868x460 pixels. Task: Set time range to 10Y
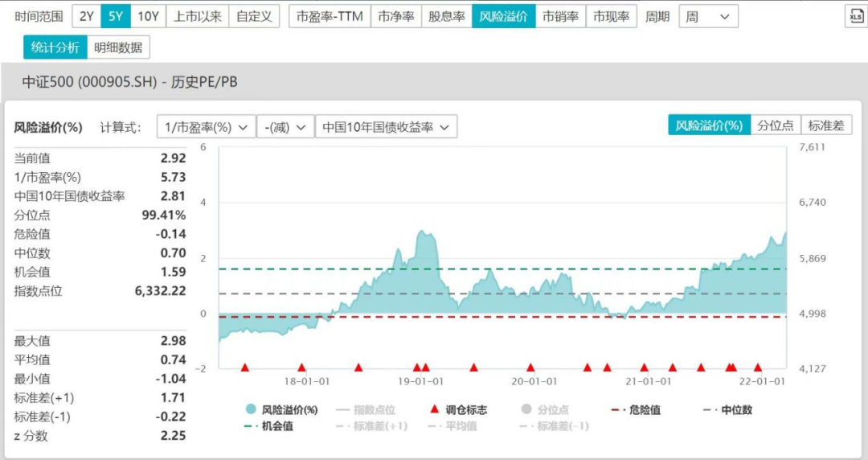(147, 17)
